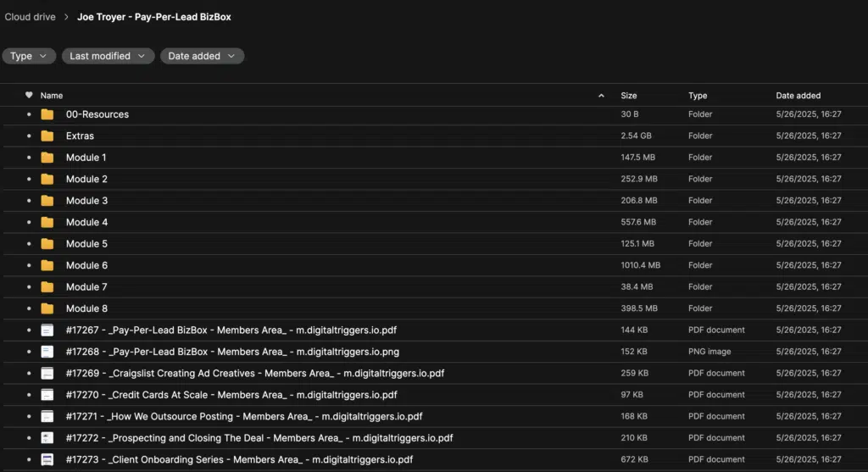
Task: Open folder named Module 3
Action: 86,201
